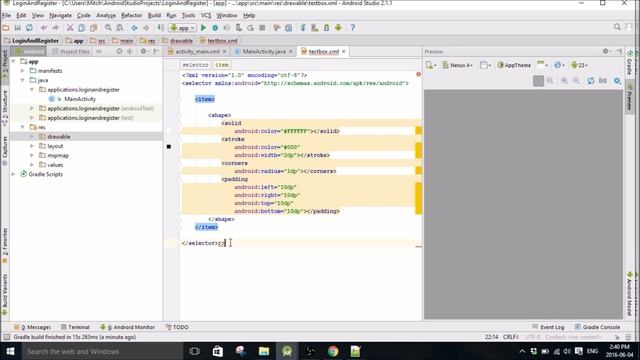Open the Windows Store taskbar icon
The image size is (640, 360).
pyautogui.click(x=218, y=351)
